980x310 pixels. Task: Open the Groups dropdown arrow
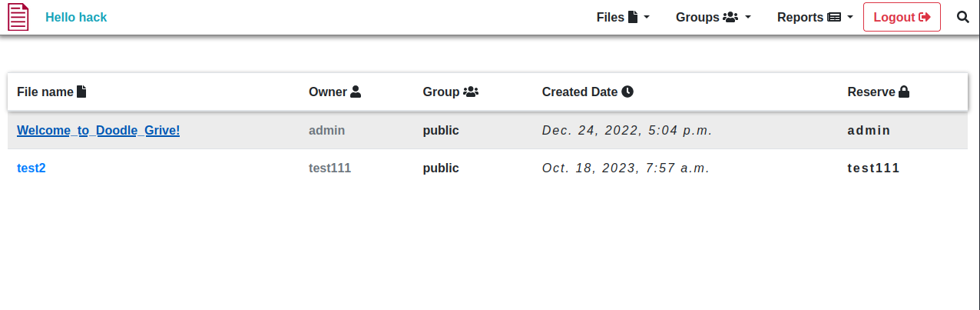point(748,17)
